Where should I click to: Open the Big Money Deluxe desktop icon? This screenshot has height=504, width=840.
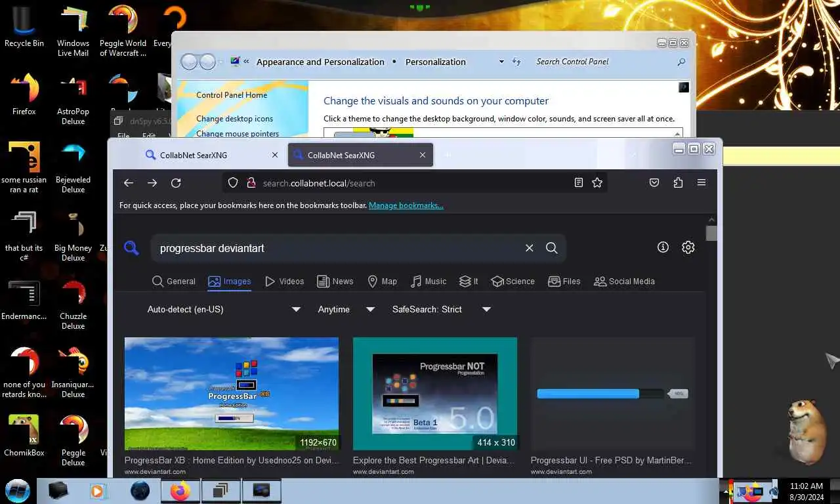pos(73,236)
